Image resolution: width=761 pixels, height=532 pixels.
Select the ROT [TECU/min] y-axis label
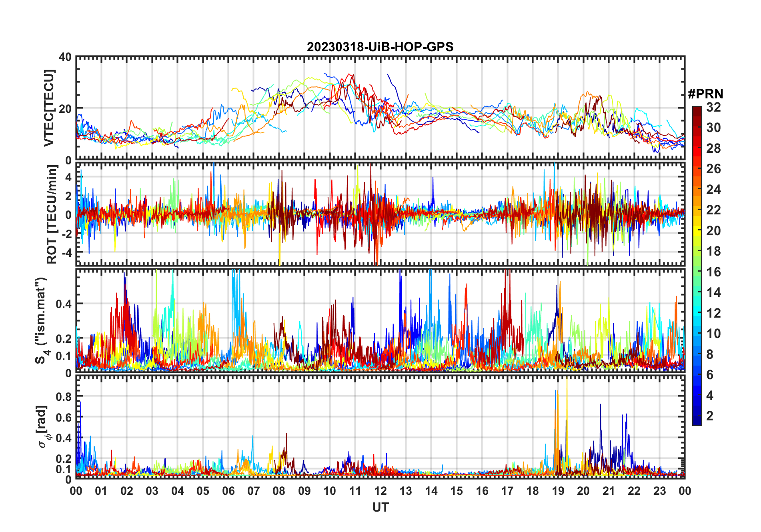point(52,214)
